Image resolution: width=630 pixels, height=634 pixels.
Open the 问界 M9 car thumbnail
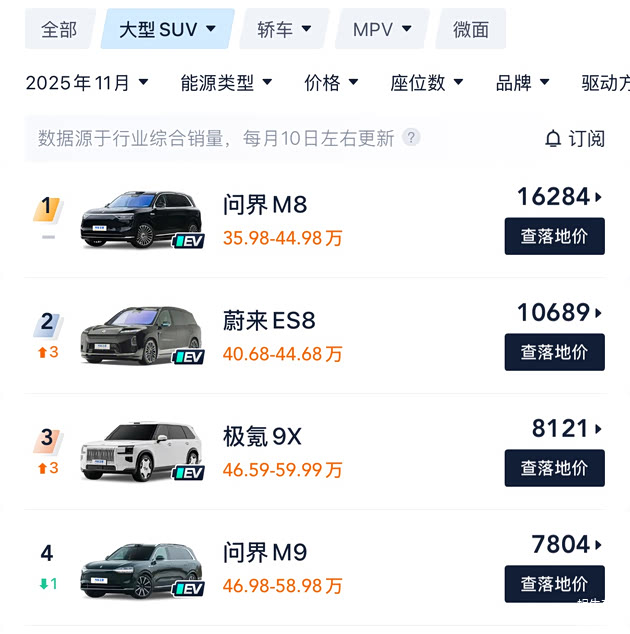(x=140, y=569)
